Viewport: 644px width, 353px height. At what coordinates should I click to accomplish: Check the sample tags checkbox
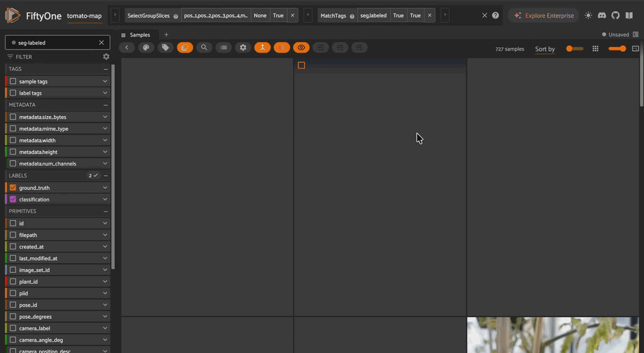coord(13,82)
